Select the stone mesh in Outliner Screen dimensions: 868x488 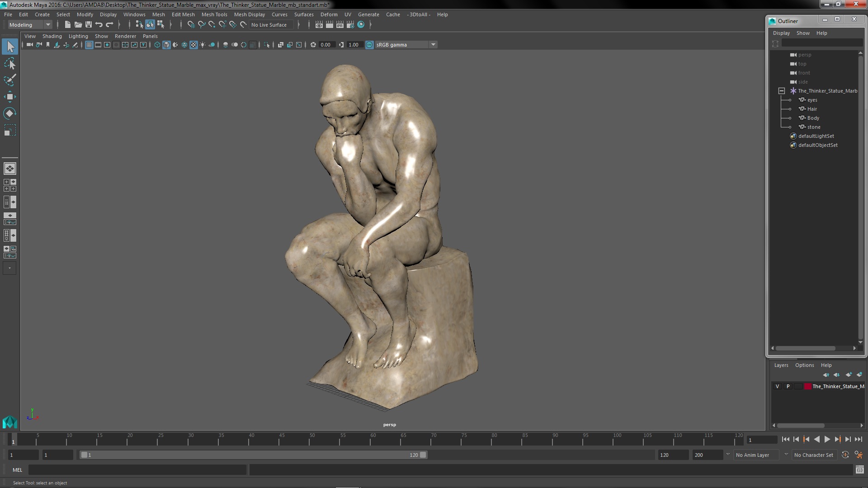(814, 127)
